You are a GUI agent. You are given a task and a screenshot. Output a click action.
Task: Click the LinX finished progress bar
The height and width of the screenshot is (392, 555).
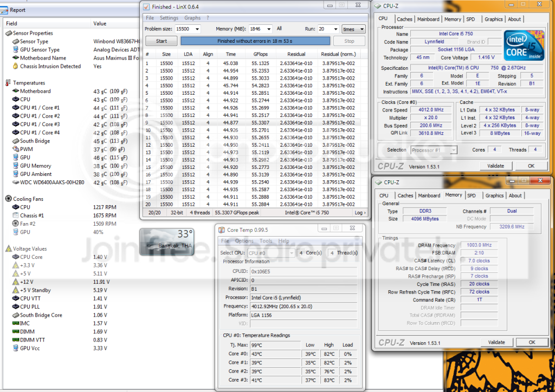point(255,41)
